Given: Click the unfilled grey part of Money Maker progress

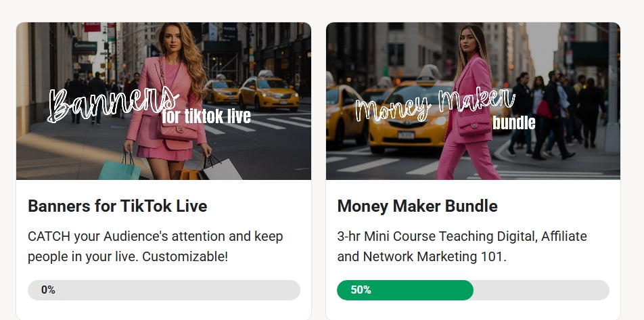Looking at the screenshot, I should coord(541,290).
